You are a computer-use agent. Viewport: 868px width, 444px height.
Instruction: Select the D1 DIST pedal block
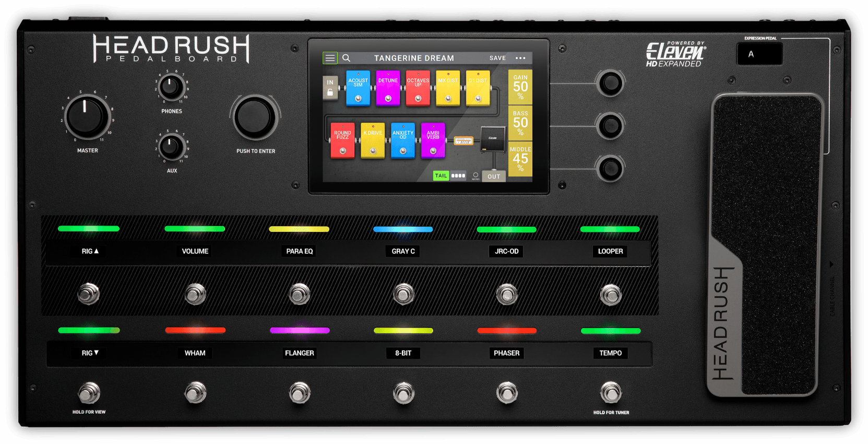(478, 88)
